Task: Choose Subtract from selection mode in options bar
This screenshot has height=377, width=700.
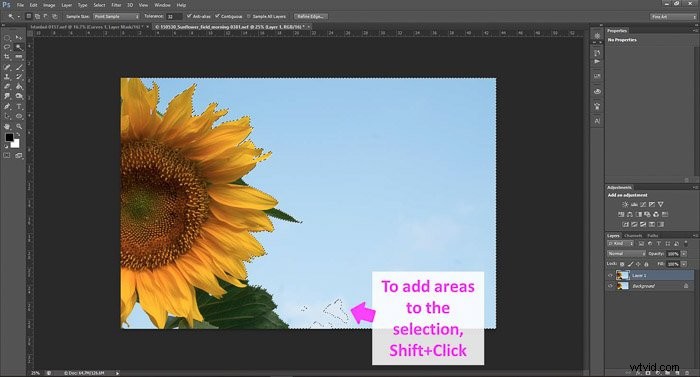Action: coord(46,17)
